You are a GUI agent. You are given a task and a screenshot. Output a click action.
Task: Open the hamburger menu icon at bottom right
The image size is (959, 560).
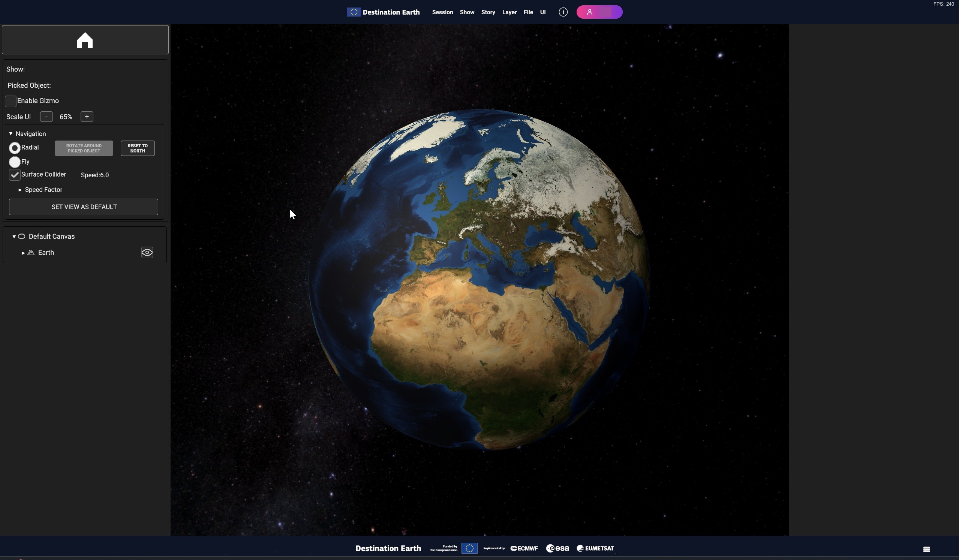(926, 549)
